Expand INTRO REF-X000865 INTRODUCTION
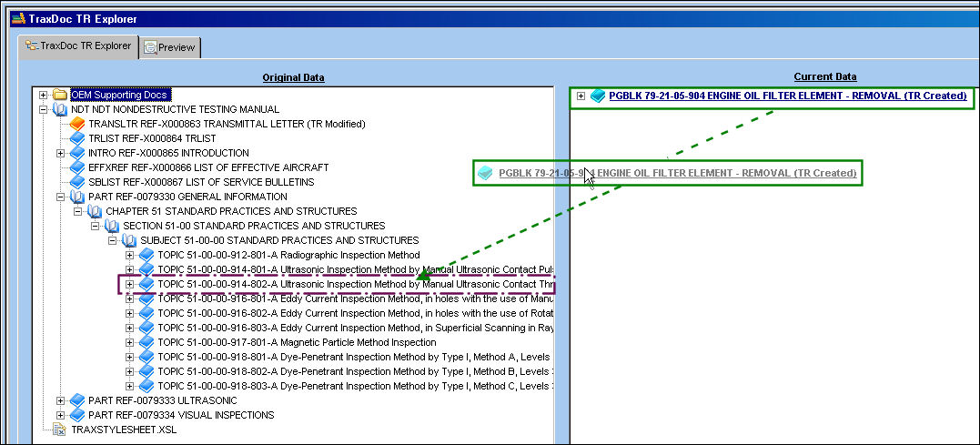The height and width of the screenshot is (445, 980). coord(61,153)
